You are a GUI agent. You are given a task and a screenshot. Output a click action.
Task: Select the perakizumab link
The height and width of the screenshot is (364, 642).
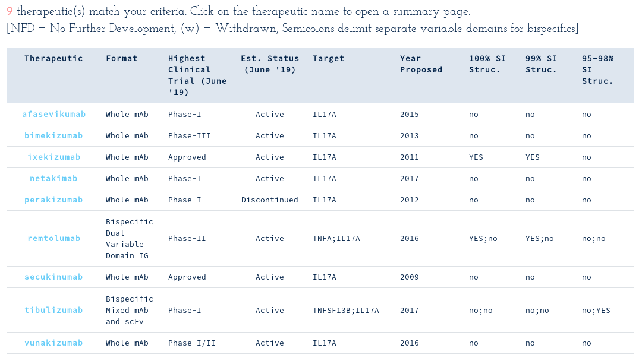click(53, 200)
